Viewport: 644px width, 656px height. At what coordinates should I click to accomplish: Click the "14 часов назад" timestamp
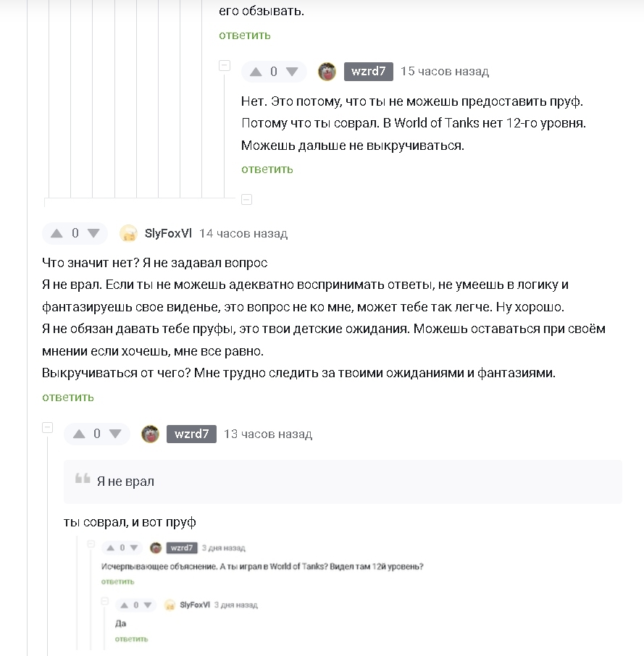[243, 234]
